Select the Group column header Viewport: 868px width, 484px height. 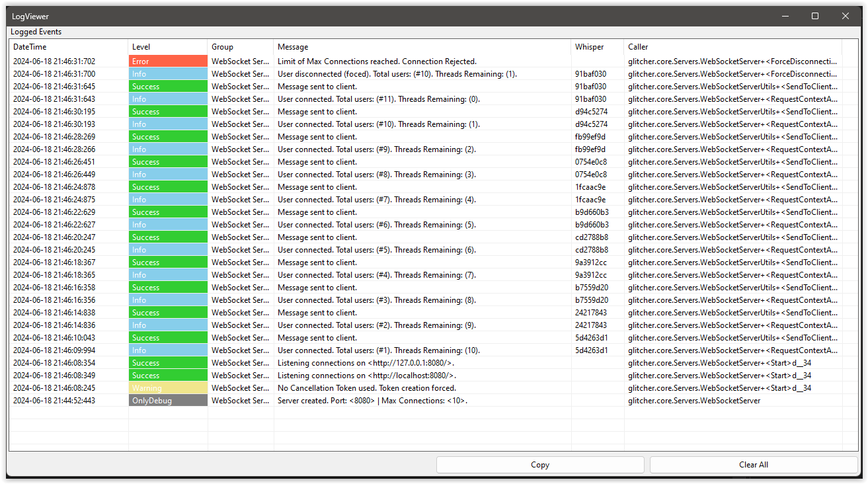coord(222,47)
